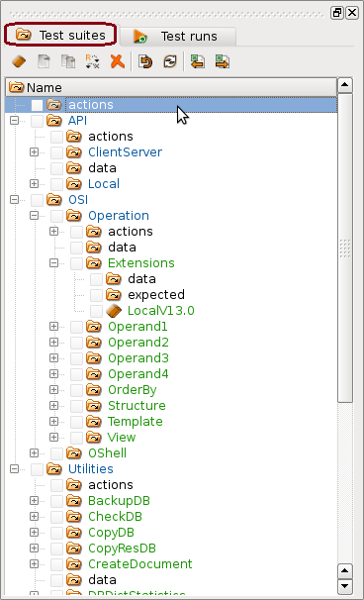This screenshot has height=600, width=364.
Task: Tick the checkbox next to LocalV13.0
Action: [x=96, y=311]
